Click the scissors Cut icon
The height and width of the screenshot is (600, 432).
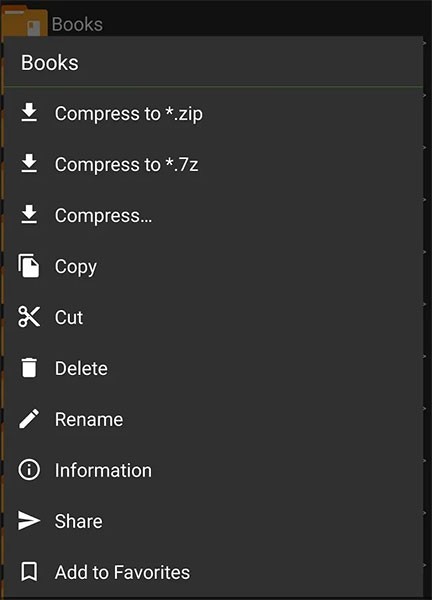[x=29, y=316]
